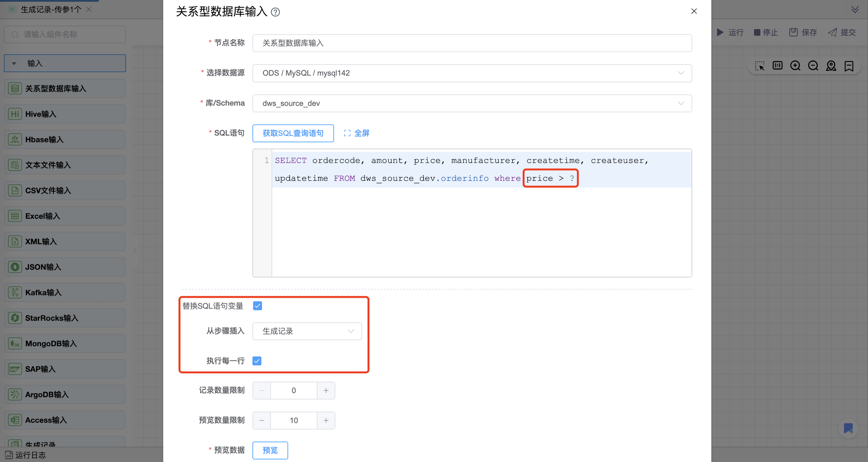Click the area selection tool icon

(760, 65)
